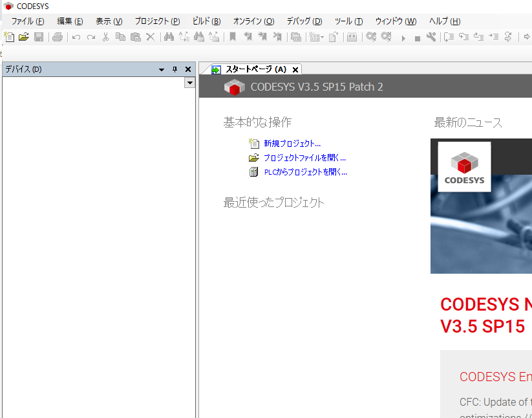Click the Undo arrow icon
532x418 pixels.
point(76,37)
